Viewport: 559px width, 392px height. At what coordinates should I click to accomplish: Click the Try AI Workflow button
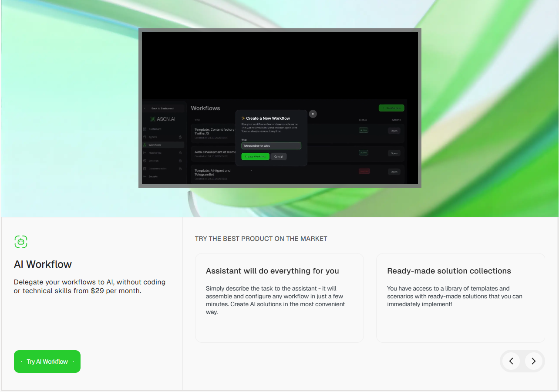pos(47,361)
